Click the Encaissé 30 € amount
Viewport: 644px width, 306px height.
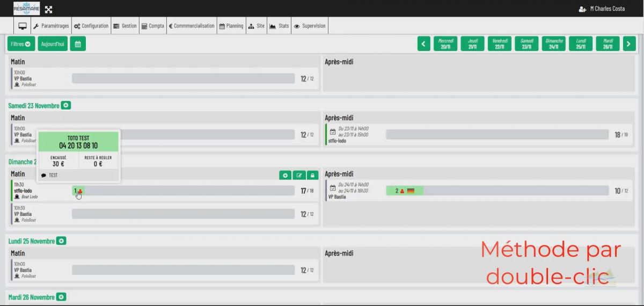click(x=58, y=164)
